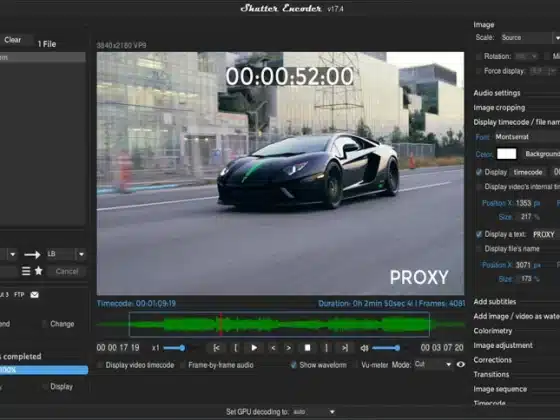560x420 pixels.
Task: Expand the Image adjustment section
Action: (x=503, y=345)
